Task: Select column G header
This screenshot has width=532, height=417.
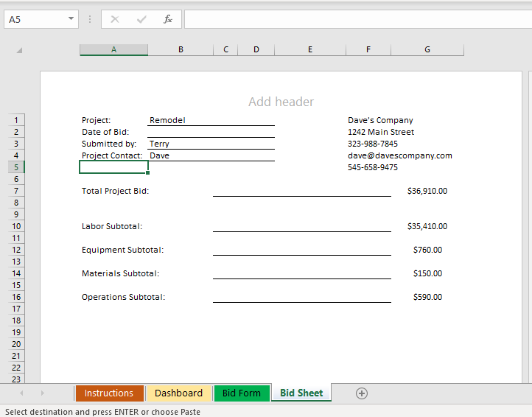Action: coord(427,50)
